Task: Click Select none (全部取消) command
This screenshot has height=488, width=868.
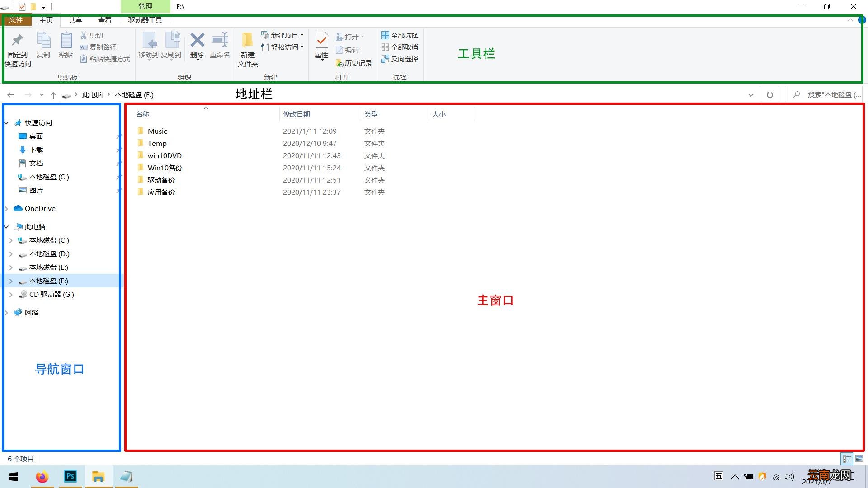Action: point(400,47)
